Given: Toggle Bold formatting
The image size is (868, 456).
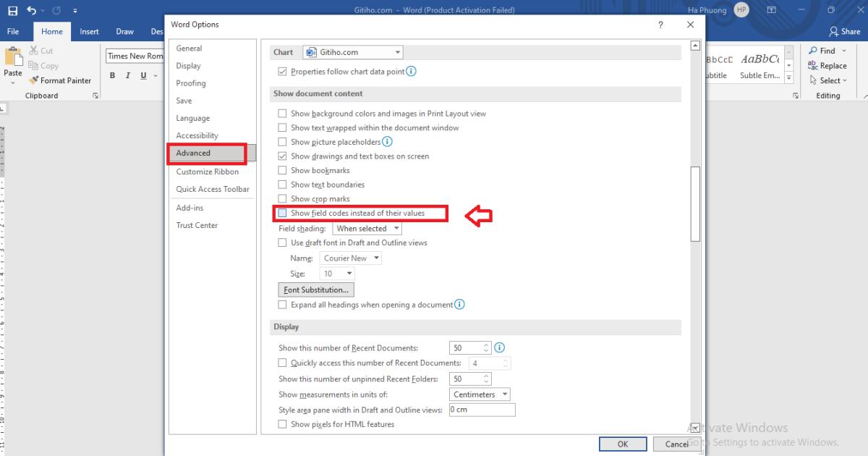Looking at the screenshot, I should click(113, 75).
